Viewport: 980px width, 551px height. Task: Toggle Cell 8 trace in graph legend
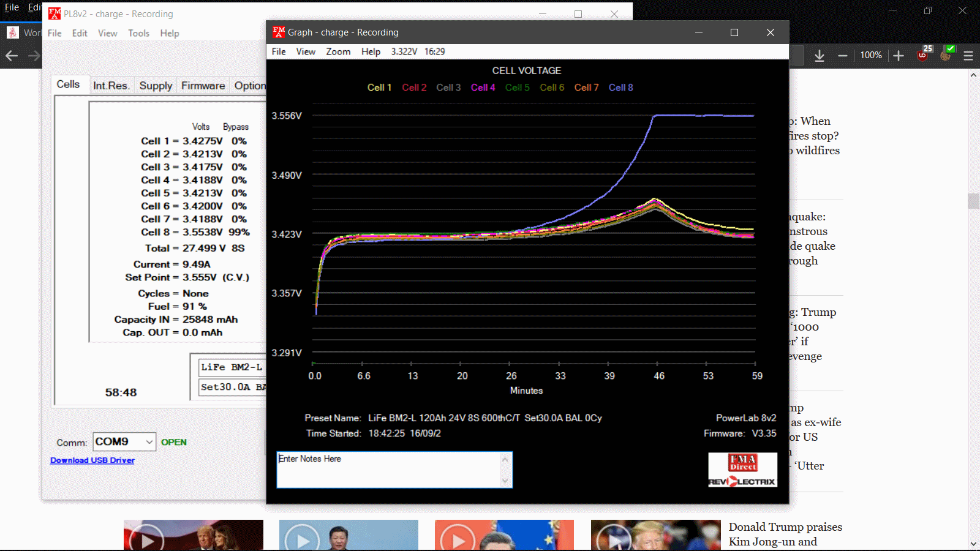coord(620,88)
